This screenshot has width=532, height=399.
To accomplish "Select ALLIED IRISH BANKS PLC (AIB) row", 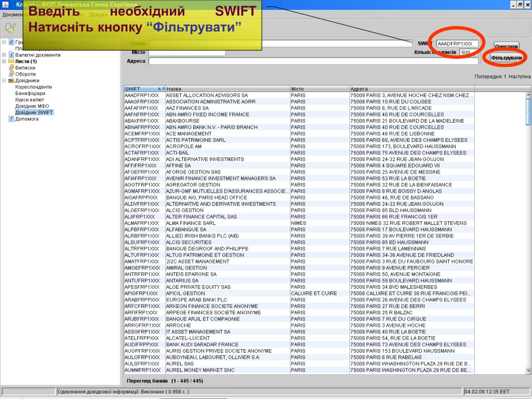I will click(299, 236).
